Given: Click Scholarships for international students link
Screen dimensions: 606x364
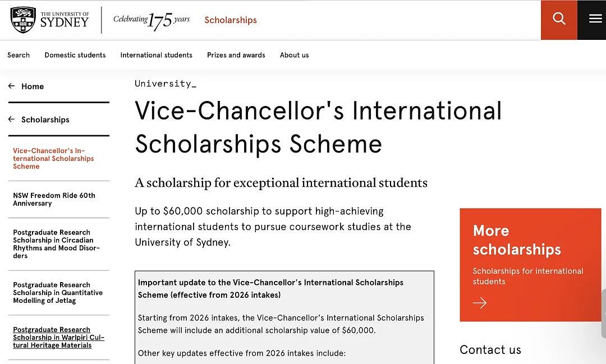Looking at the screenshot, I should click(x=528, y=276).
